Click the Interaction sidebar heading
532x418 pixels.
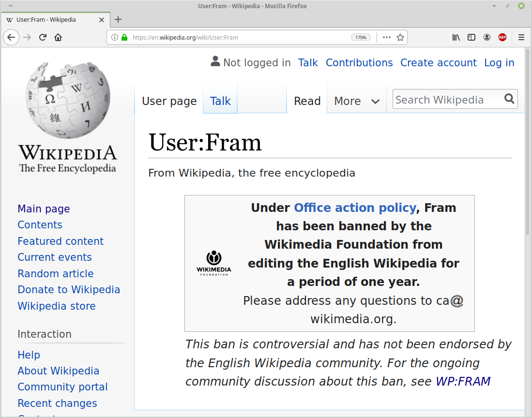pyautogui.click(x=45, y=334)
